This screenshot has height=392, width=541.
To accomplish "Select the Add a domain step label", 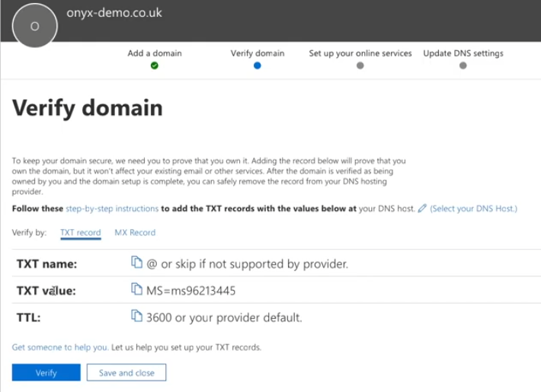I will (x=155, y=53).
